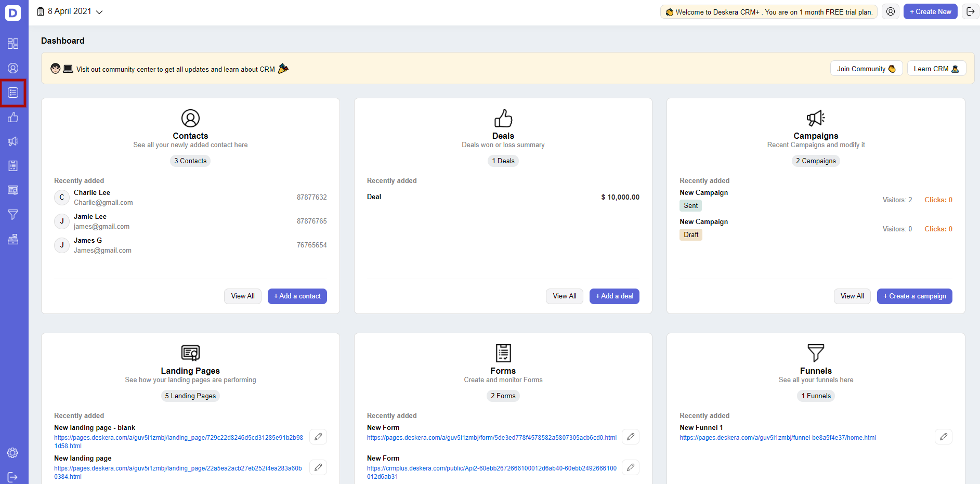Click the '1 Deals' count badge
This screenshot has width=980, height=484.
[503, 161]
